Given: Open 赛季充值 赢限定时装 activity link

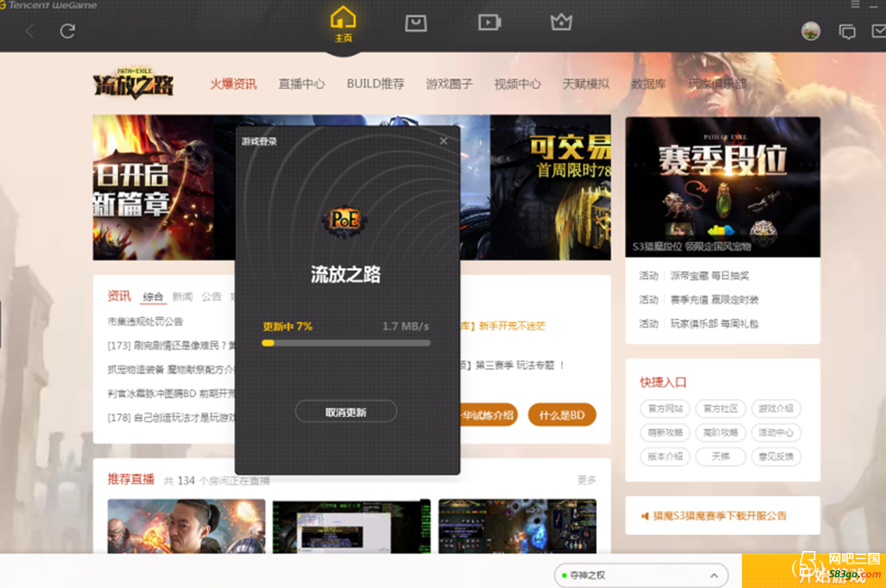Looking at the screenshot, I should pos(714,299).
